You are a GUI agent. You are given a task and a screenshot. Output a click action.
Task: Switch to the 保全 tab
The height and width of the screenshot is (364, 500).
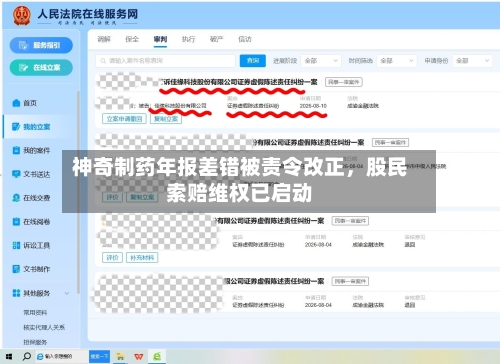[132, 39]
